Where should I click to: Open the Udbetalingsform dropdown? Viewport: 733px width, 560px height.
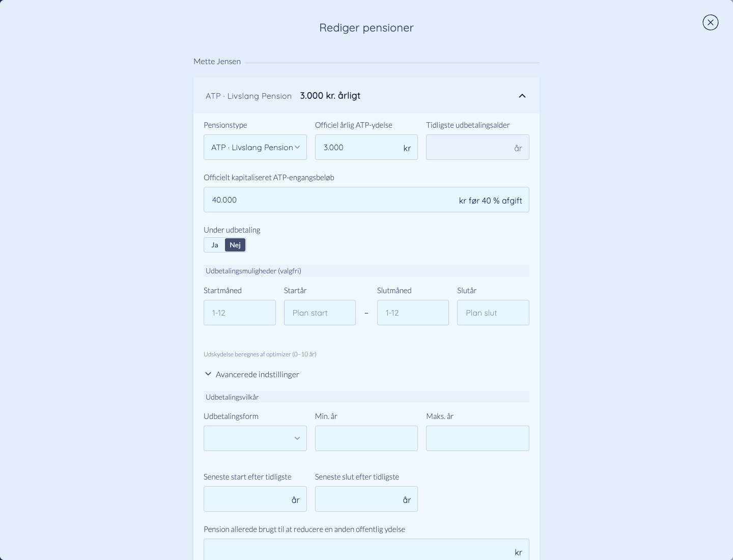pos(255,438)
